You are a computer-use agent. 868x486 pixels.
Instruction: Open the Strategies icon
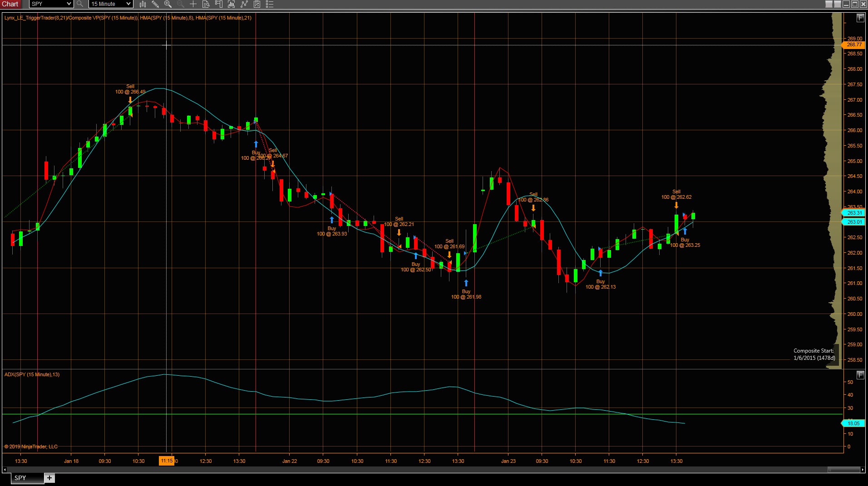coord(257,4)
